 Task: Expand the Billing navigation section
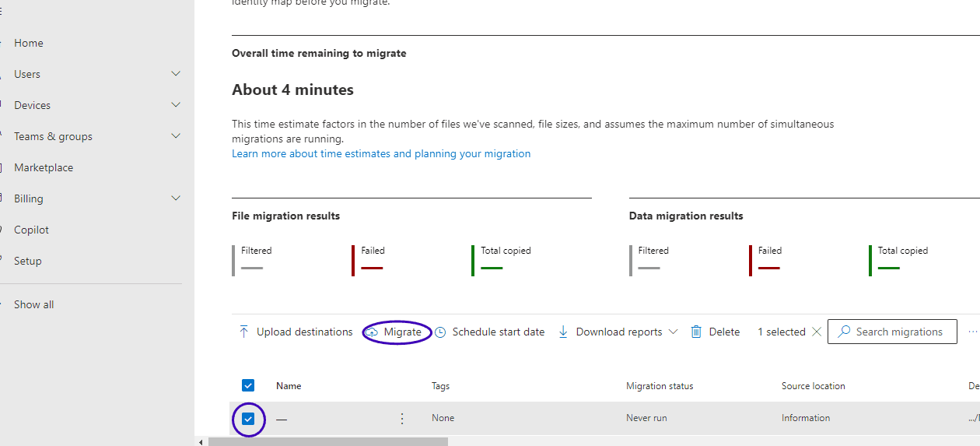click(x=176, y=198)
